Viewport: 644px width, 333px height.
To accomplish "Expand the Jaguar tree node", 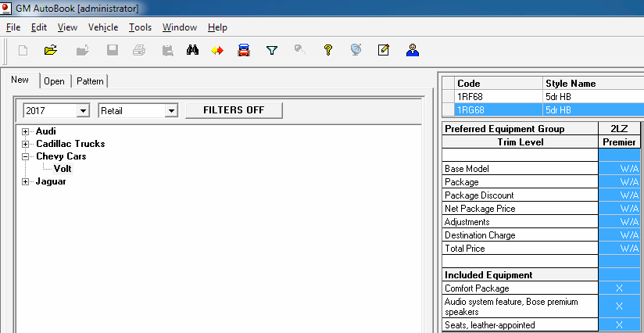I will (x=26, y=181).
